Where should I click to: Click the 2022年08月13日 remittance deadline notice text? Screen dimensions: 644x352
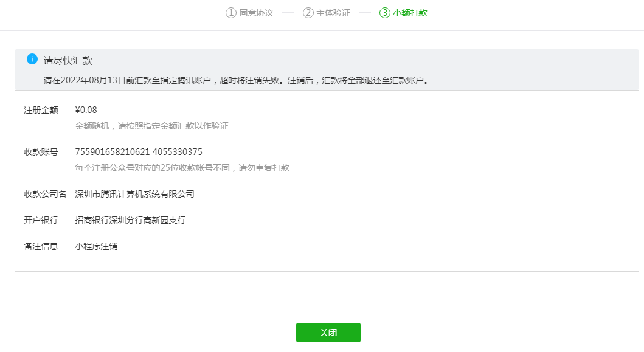point(237,80)
